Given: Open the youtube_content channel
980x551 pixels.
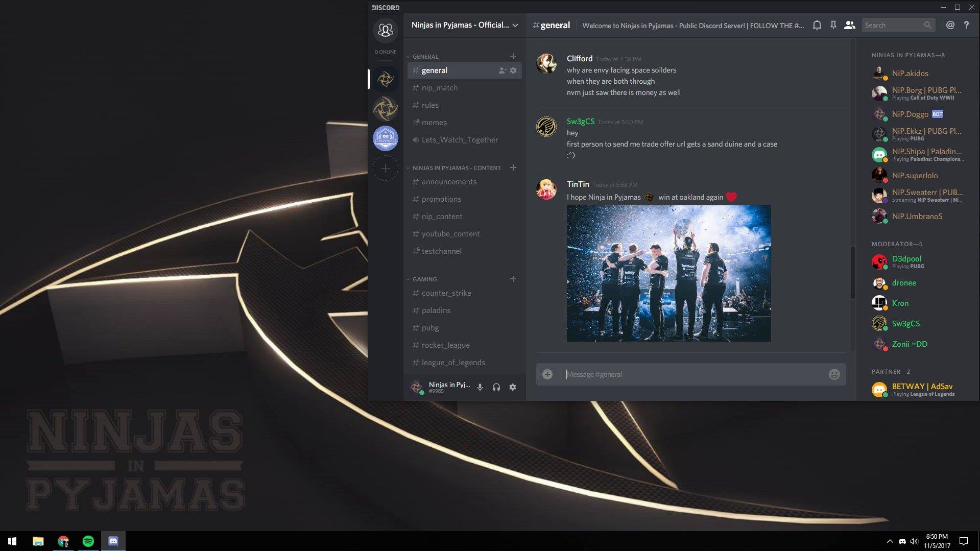Looking at the screenshot, I should (464, 234).
